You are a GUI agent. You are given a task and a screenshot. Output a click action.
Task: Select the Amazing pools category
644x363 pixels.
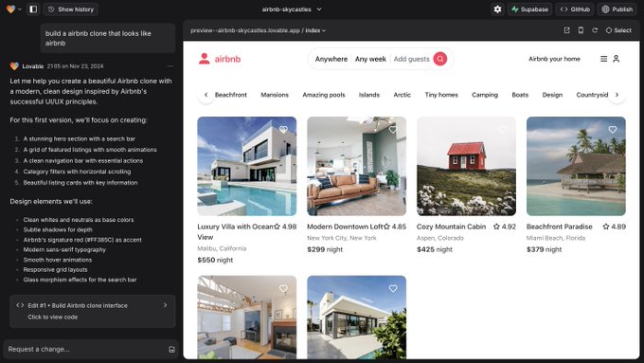coord(324,95)
